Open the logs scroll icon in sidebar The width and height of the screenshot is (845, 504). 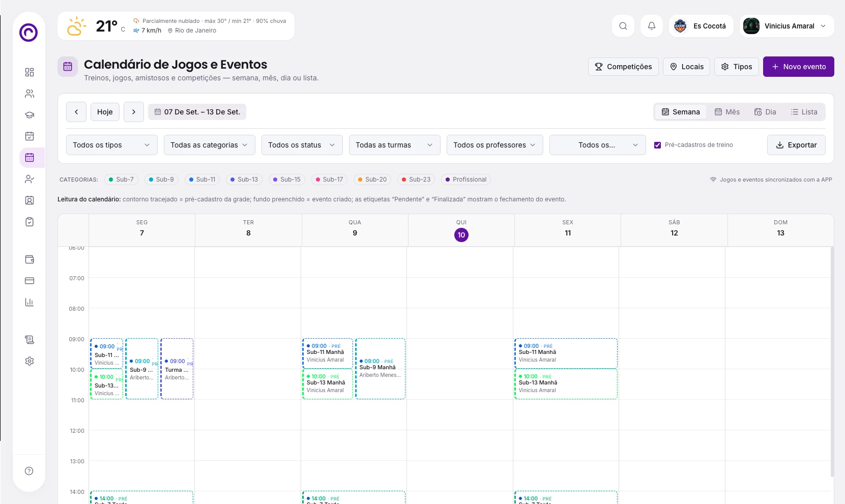click(30, 340)
